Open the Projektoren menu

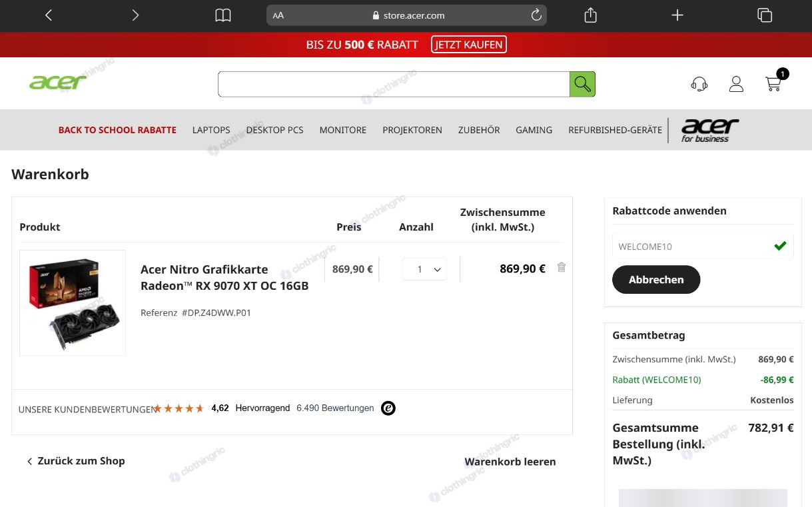(x=412, y=130)
